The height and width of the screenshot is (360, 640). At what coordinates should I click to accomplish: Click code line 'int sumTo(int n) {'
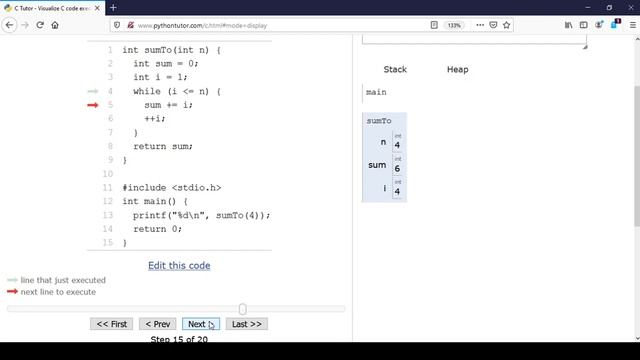coord(171,50)
